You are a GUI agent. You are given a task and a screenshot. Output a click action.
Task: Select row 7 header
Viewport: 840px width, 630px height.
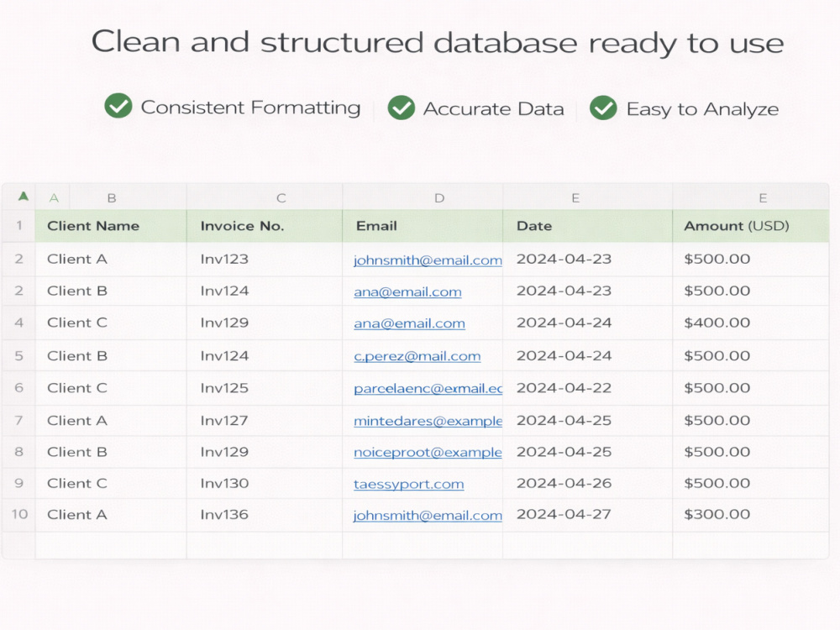[19, 421]
